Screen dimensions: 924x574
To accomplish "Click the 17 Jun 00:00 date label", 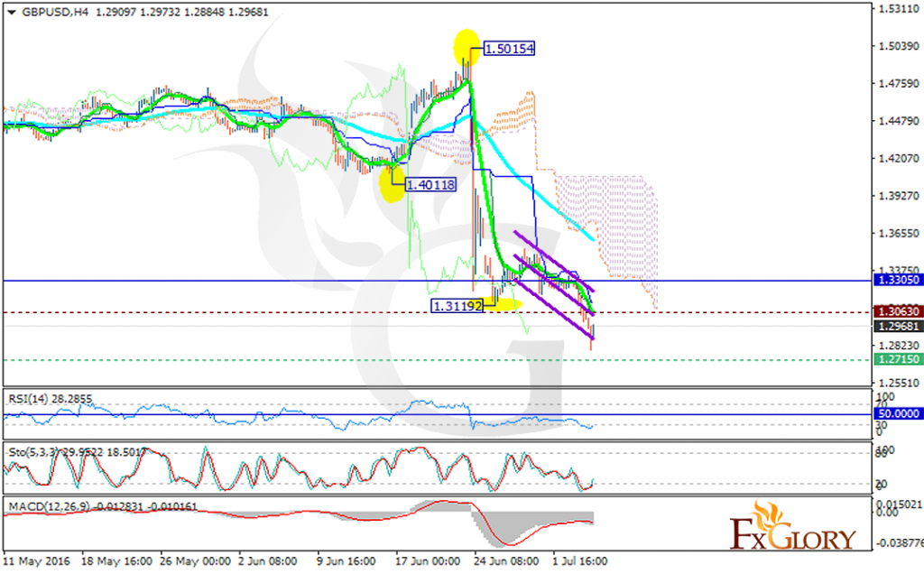I will (x=428, y=561).
